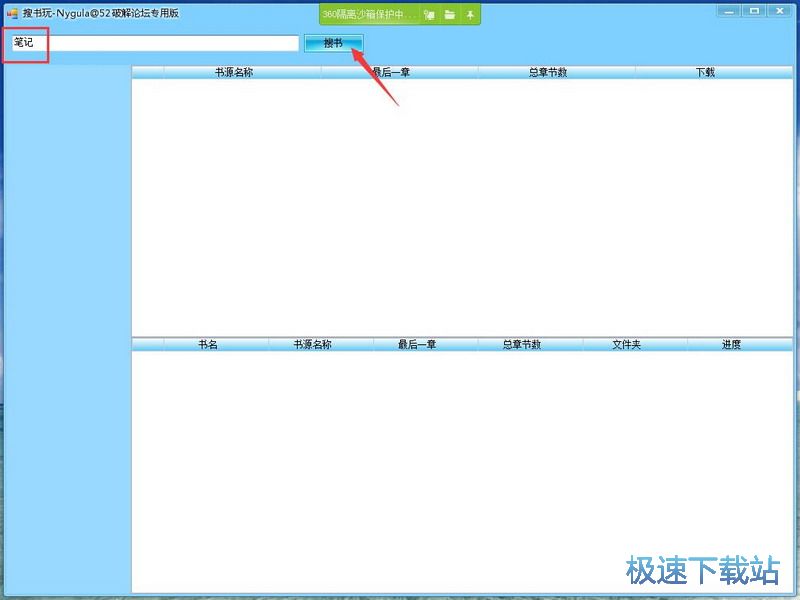Click the 下载 column header

click(705, 72)
